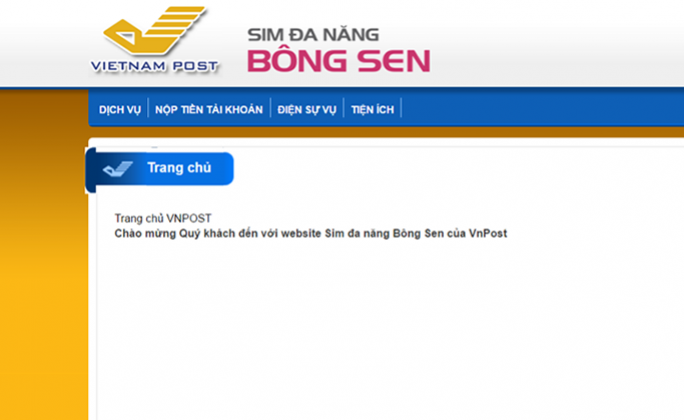Click the empty blue navigation bar area after TIỆN ÍCH

tap(542, 108)
